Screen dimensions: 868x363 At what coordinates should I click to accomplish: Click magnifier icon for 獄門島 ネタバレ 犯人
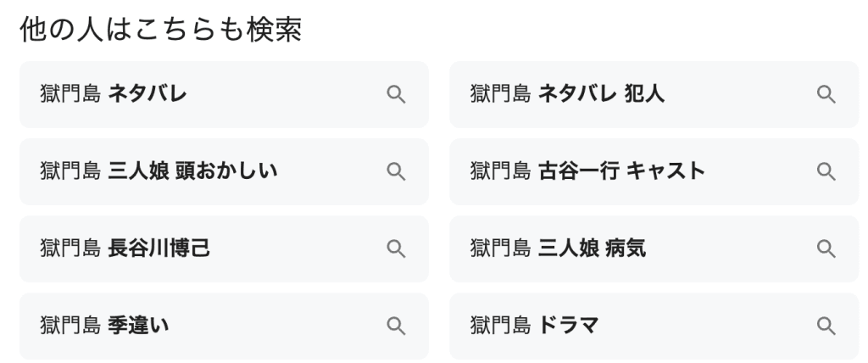pos(826,94)
